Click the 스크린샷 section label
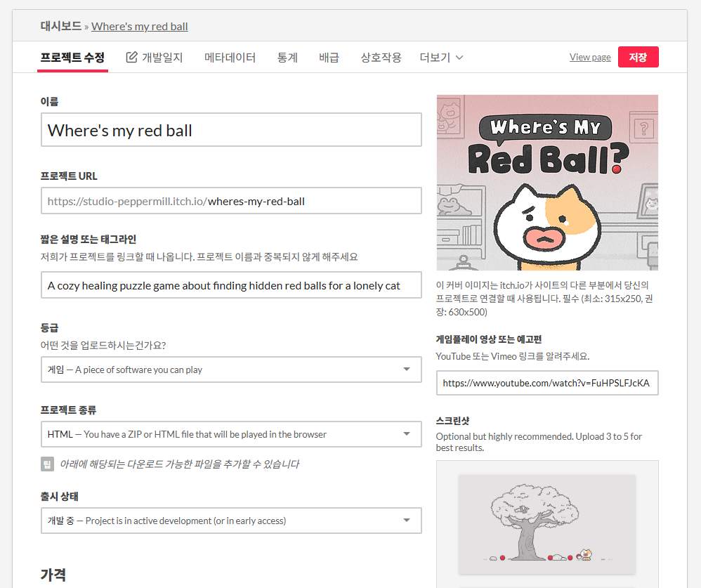This screenshot has height=588, width=701. click(452, 421)
